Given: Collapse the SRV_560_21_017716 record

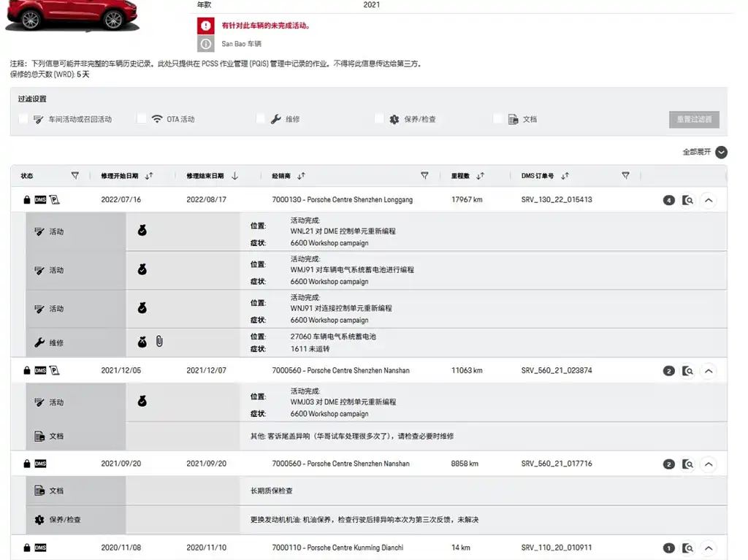Looking at the screenshot, I should tap(709, 464).
